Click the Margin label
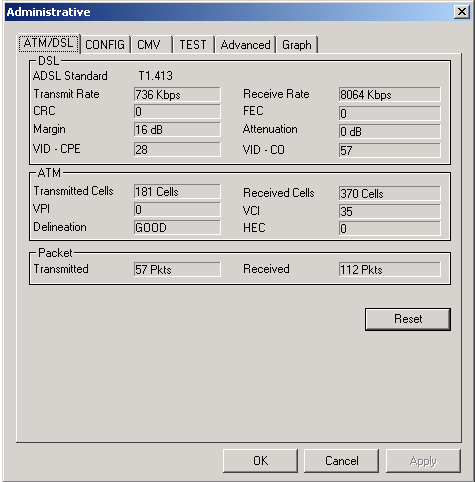Image resolution: width=475 pixels, height=482 pixels. pyautogui.click(x=49, y=129)
